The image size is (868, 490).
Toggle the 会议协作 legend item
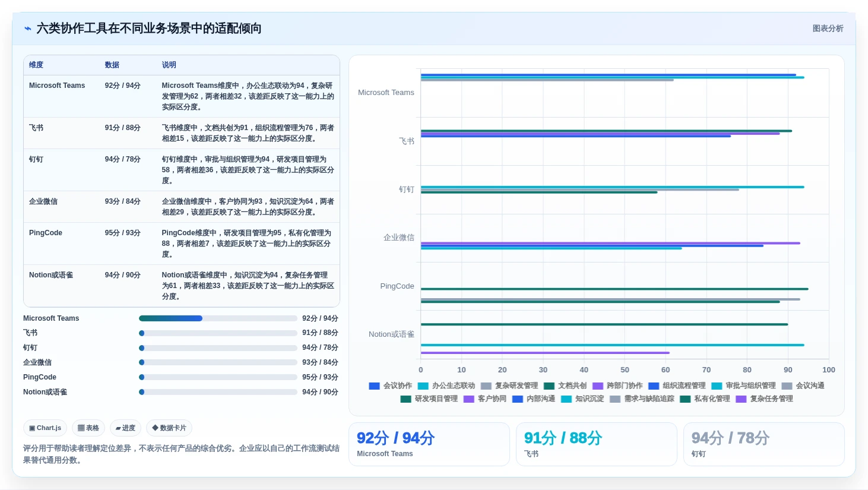tap(390, 385)
